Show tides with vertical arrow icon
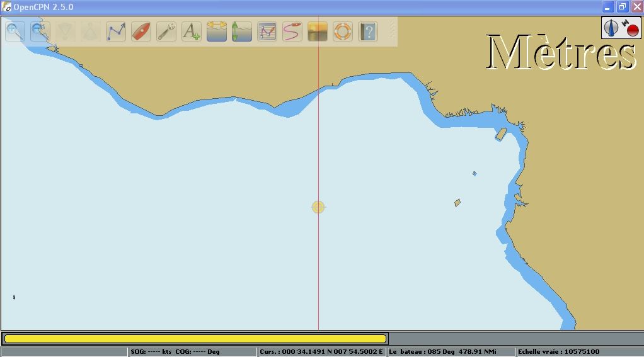 pyautogui.click(x=242, y=31)
